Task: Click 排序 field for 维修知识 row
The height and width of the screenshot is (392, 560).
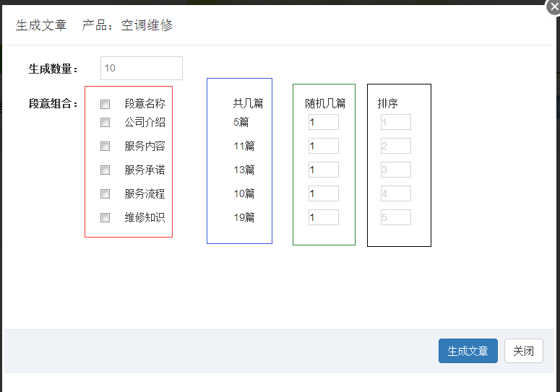Action: tap(396, 217)
